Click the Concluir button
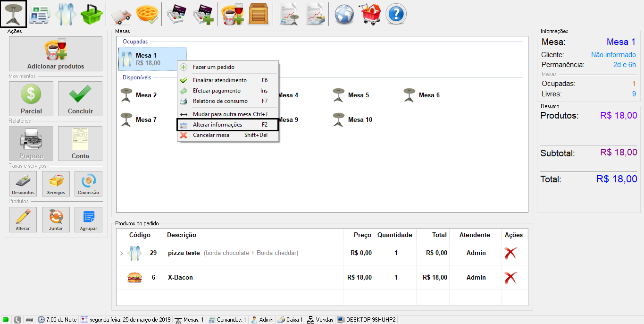Image resolution: width=644 pixels, height=324 pixels. pos(80,99)
